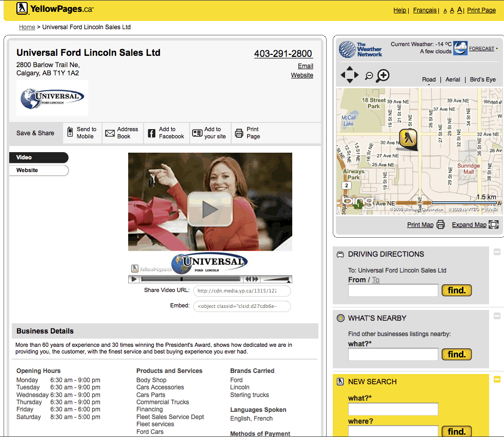
Task: Click the Share Video URL field
Action: (x=242, y=291)
